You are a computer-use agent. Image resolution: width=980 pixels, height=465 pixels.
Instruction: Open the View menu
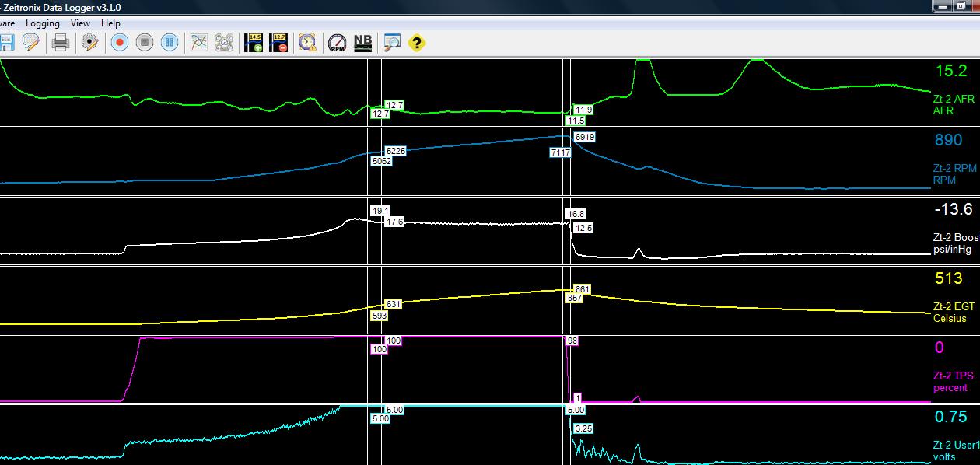80,23
